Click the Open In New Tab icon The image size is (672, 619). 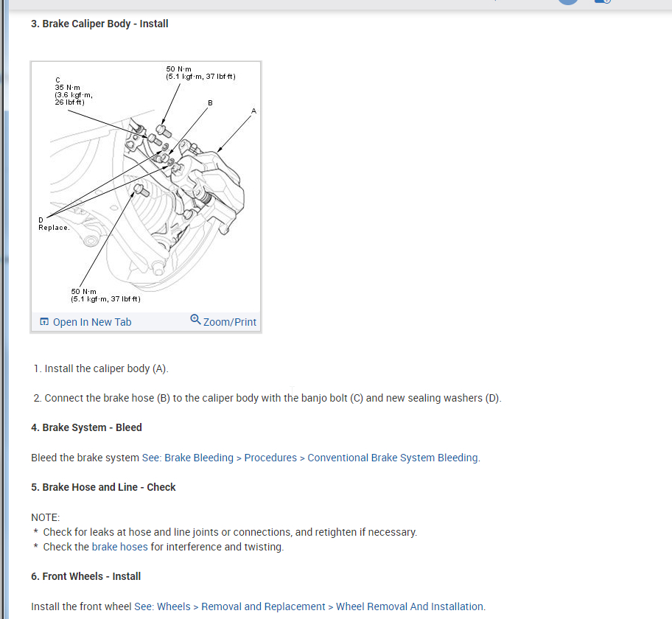pos(44,321)
